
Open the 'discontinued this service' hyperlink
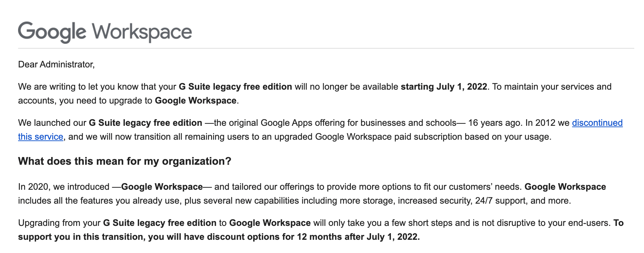(597, 123)
